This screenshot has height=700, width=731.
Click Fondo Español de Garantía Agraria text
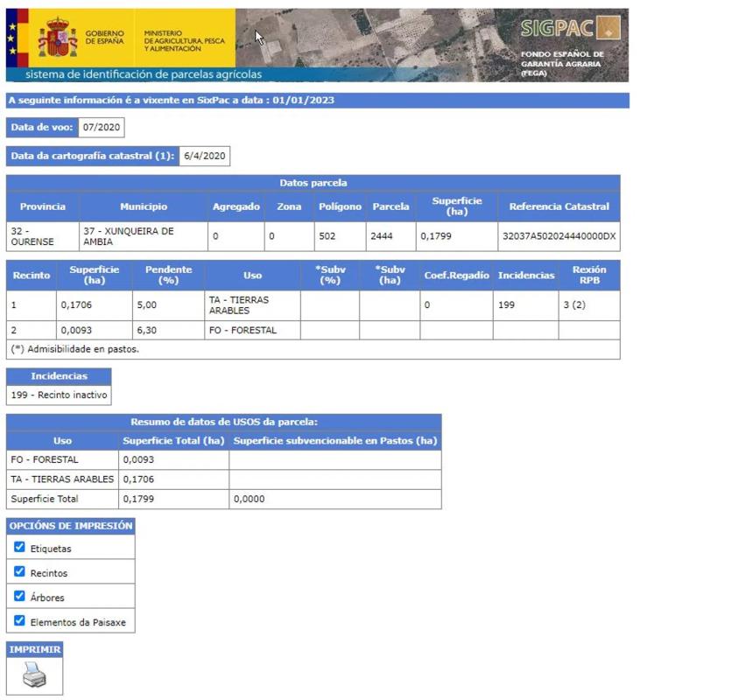[x=561, y=64]
